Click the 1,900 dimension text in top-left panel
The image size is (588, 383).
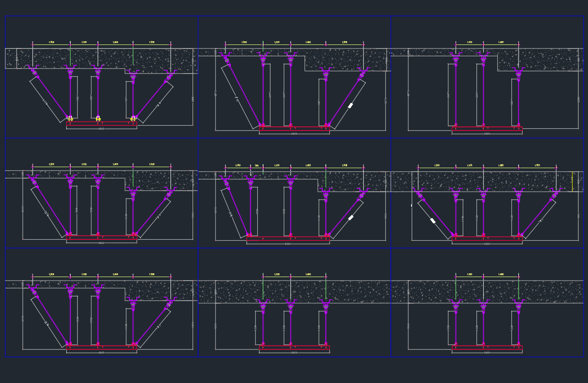(51, 42)
